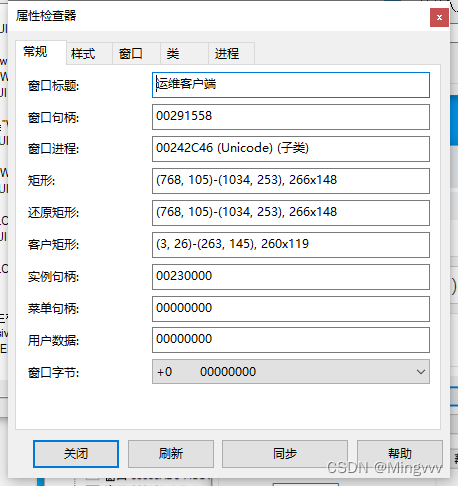
Task: Click the 窗口句柄 field 00291558
Action: (x=291, y=117)
